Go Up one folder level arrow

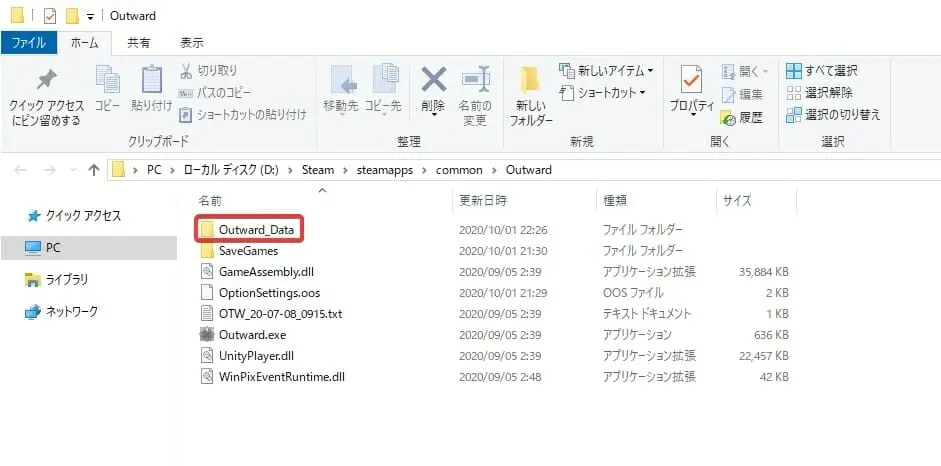click(x=94, y=170)
